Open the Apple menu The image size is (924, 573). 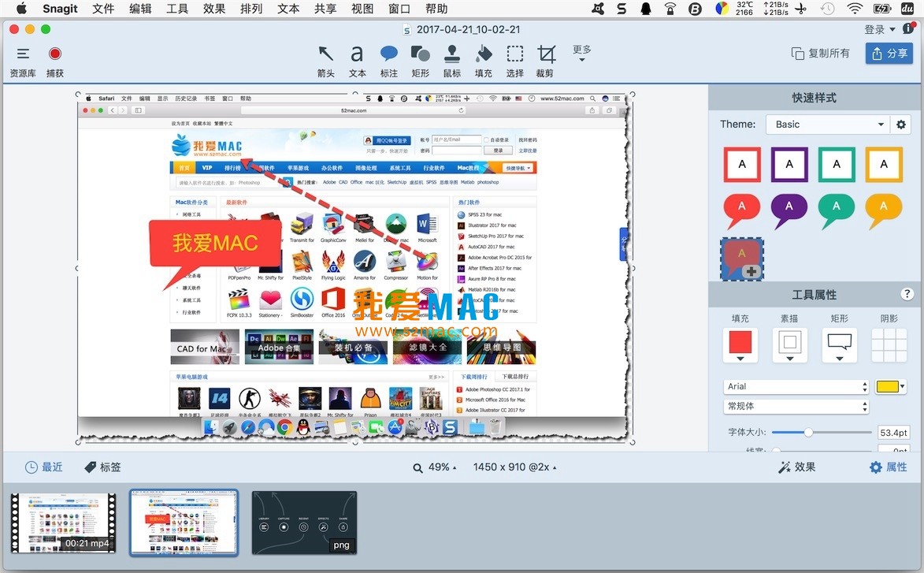pos(21,8)
